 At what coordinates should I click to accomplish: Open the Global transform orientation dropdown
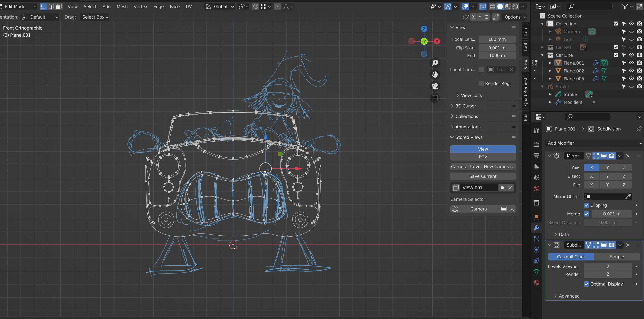219,7
